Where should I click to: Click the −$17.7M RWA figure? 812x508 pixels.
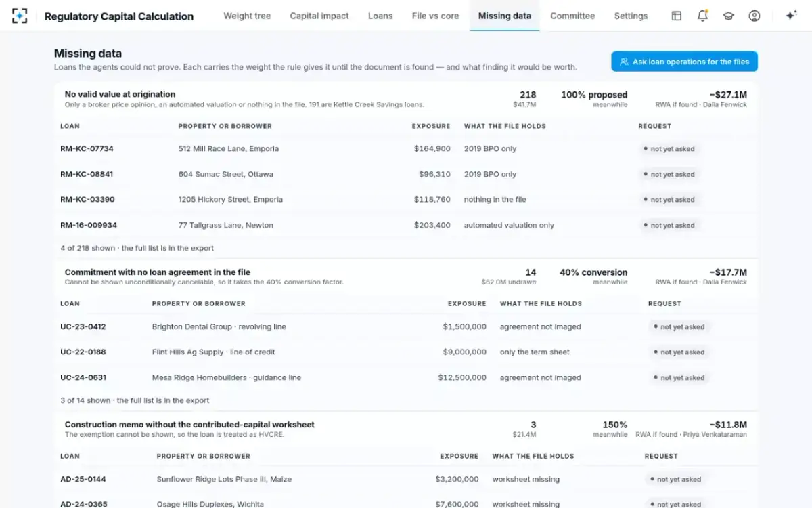(x=728, y=272)
